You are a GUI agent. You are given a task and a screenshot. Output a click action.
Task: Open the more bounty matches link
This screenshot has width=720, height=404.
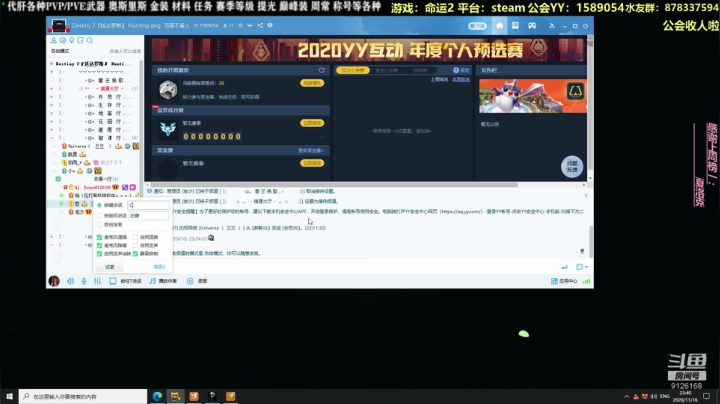(310, 151)
